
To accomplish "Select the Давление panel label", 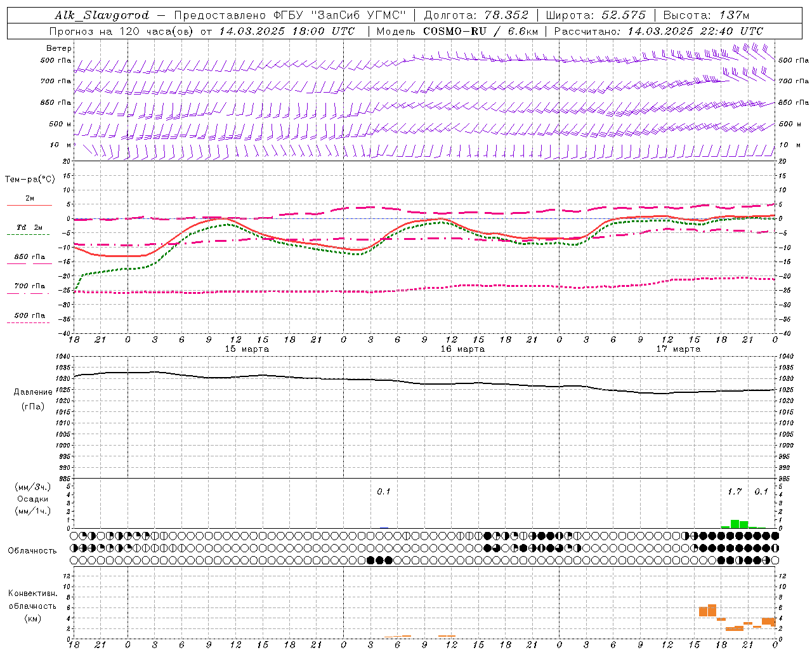I will click(x=33, y=392).
